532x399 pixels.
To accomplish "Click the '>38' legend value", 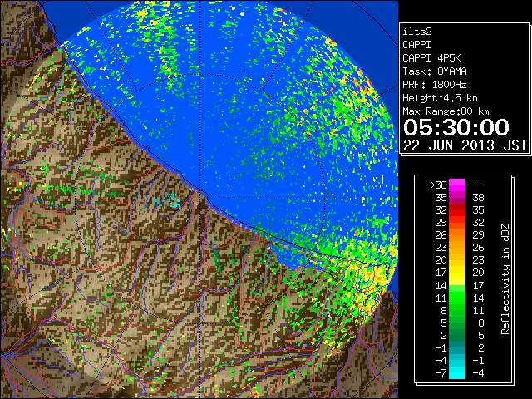I will point(438,185).
